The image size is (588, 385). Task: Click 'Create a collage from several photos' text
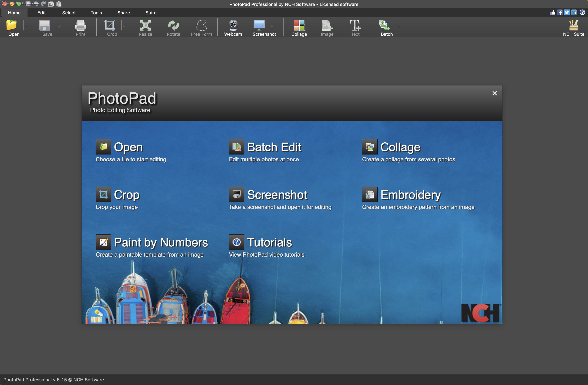[408, 159]
